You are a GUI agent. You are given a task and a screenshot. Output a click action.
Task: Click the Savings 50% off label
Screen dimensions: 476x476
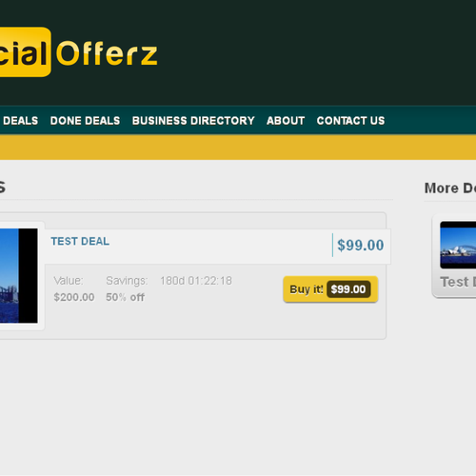tap(127, 288)
